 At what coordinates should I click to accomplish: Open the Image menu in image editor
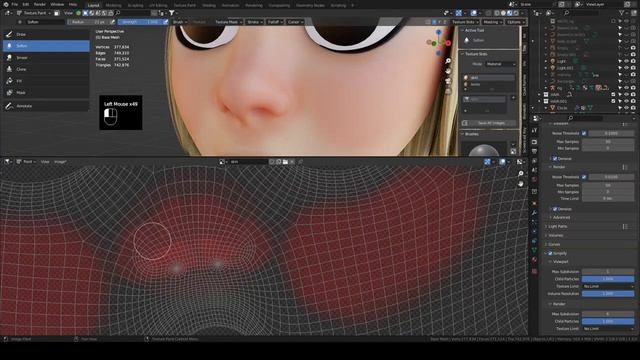coord(60,162)
